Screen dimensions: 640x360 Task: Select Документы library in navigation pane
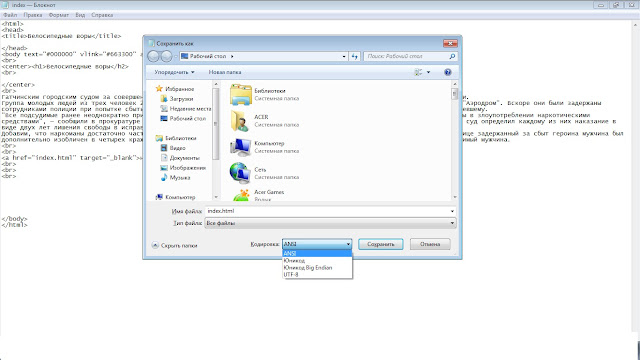coord(184,158)
